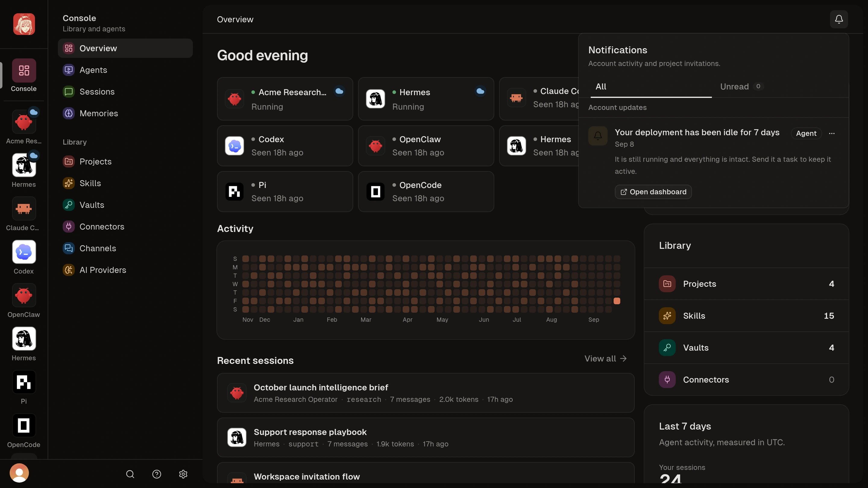Select OpenClaw agent in left rail
The height and width of the screenshot is (488, 868).
coord(24,301)
